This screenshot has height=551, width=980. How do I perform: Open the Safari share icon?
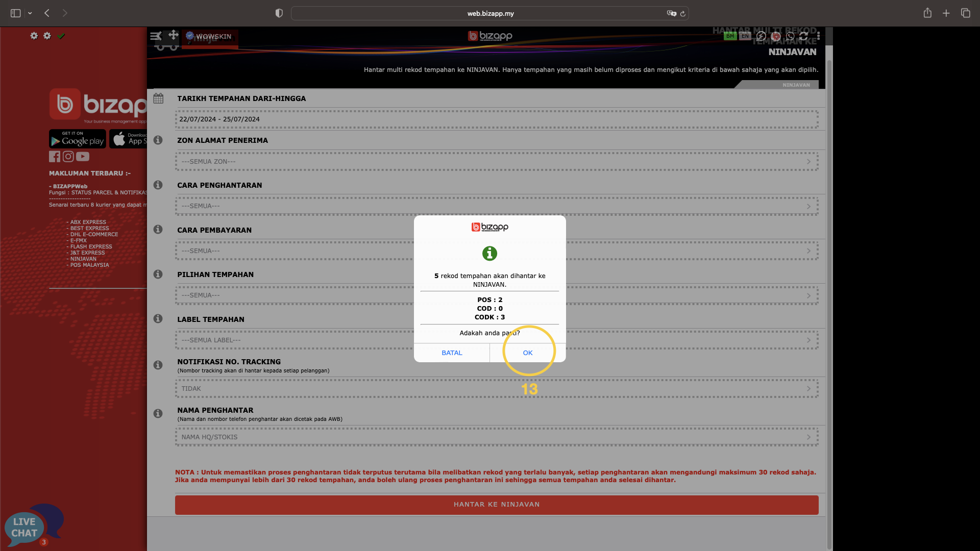click(927, 13)
